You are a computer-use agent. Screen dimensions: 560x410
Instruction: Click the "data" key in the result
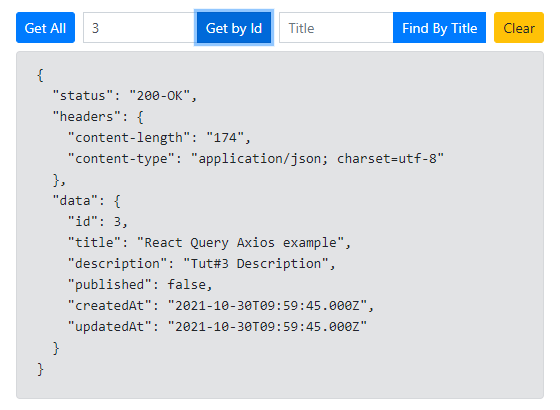75,200
